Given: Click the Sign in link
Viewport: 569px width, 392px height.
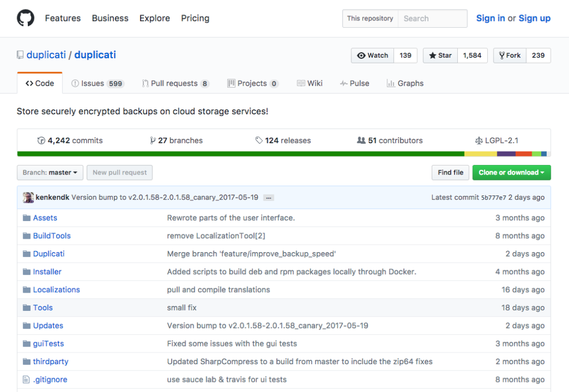Looking at the screenshot, I should 490,18.
